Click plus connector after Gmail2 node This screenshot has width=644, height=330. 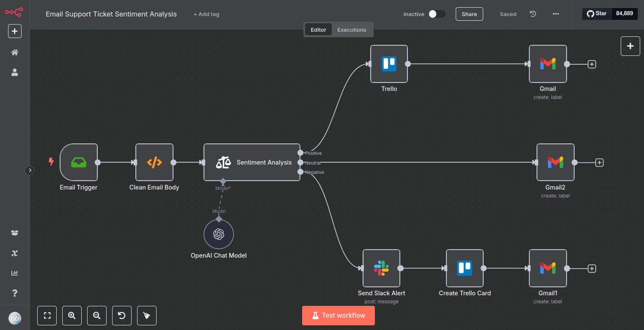click(x=599, y=162)
